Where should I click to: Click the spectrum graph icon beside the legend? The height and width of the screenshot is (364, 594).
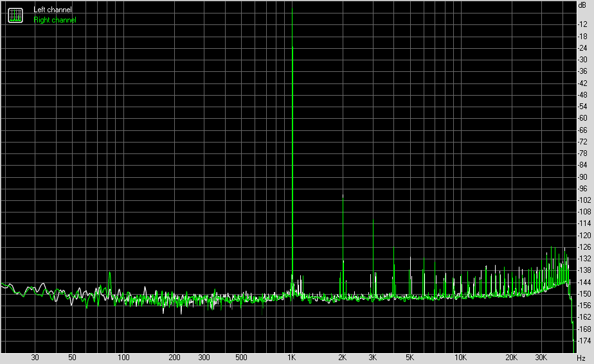(15, 15)
